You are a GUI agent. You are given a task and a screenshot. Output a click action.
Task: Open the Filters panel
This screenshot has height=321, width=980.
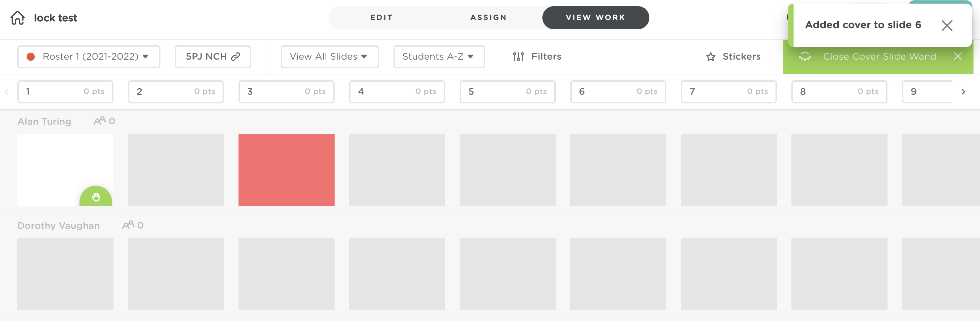(537, 57)
